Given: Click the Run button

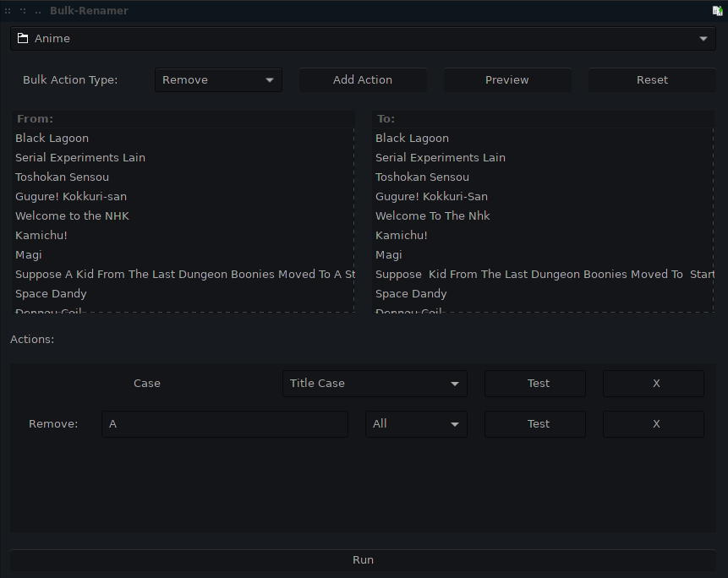Looking at the screenshot, I should [x=363, y=560].
